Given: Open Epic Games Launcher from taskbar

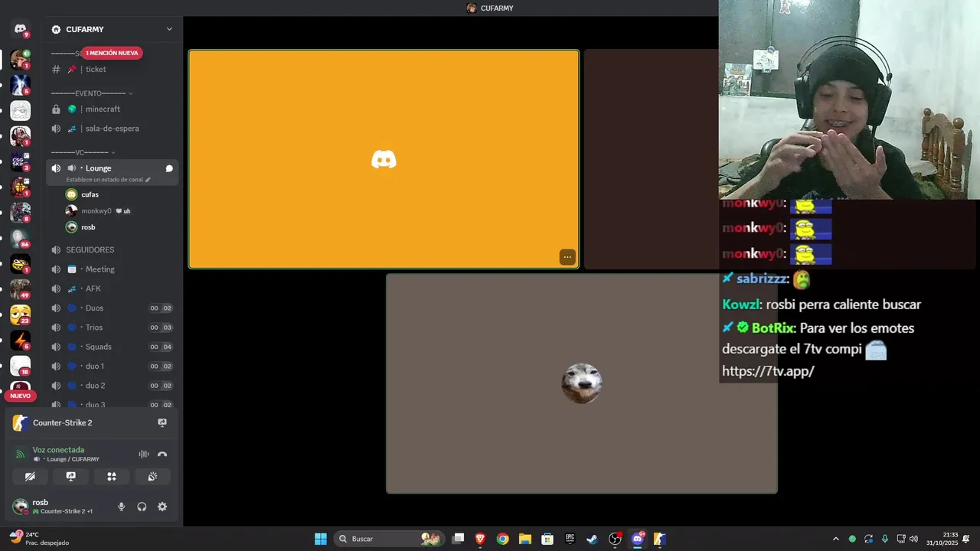Looking at the screenshot, I should [570, 539].
